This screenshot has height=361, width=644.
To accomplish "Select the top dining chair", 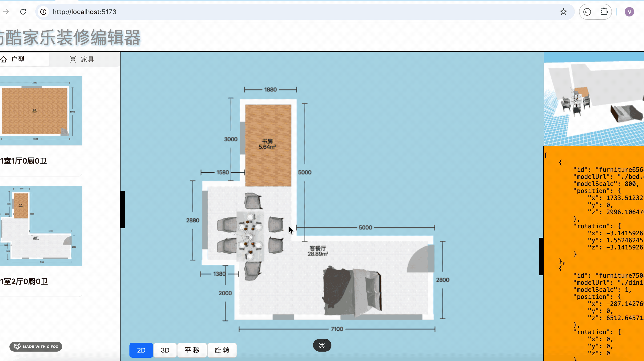I will point(253,201).
